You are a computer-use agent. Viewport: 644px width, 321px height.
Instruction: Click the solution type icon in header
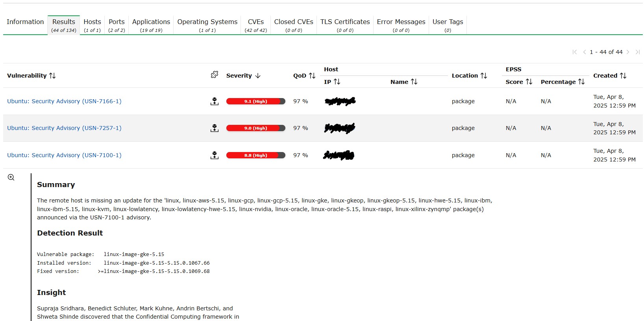[x=215, y=75]
